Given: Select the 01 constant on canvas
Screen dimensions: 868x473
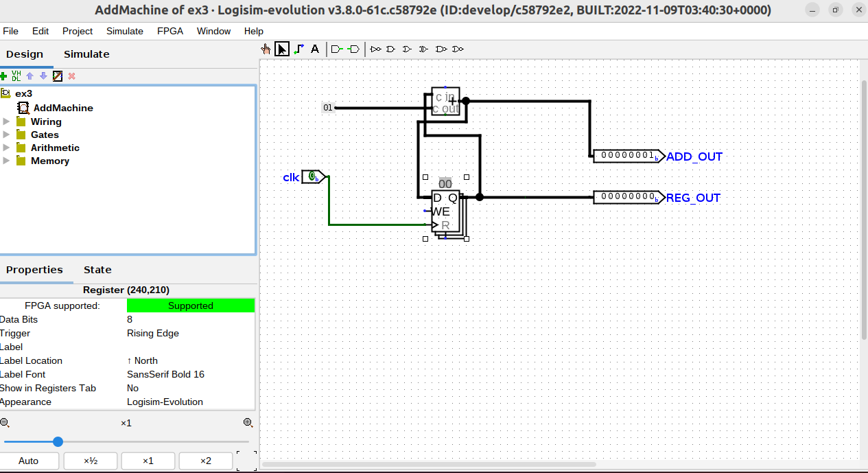Looking at the screenshot, I should pos(328,108).
